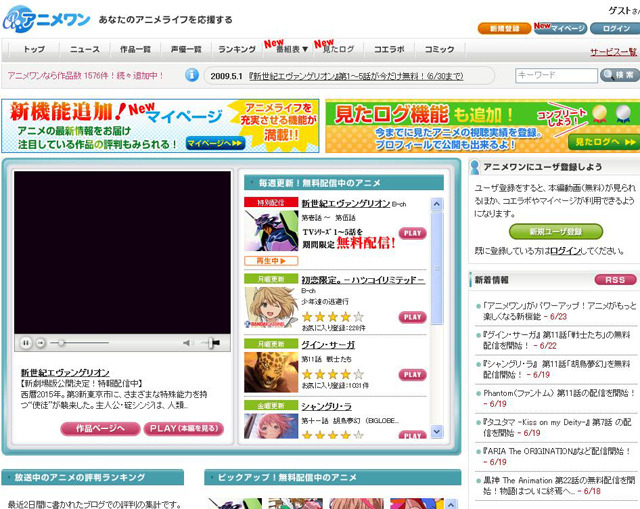Click the 再生中 now-playing indicator
The width and height of the screenshot is (640, 509).
coord(271,261)
